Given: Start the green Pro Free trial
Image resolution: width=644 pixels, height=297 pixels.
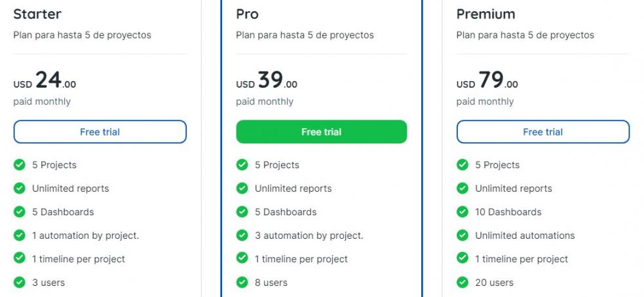Looking at the screenshot, I should tap(321, 132).
